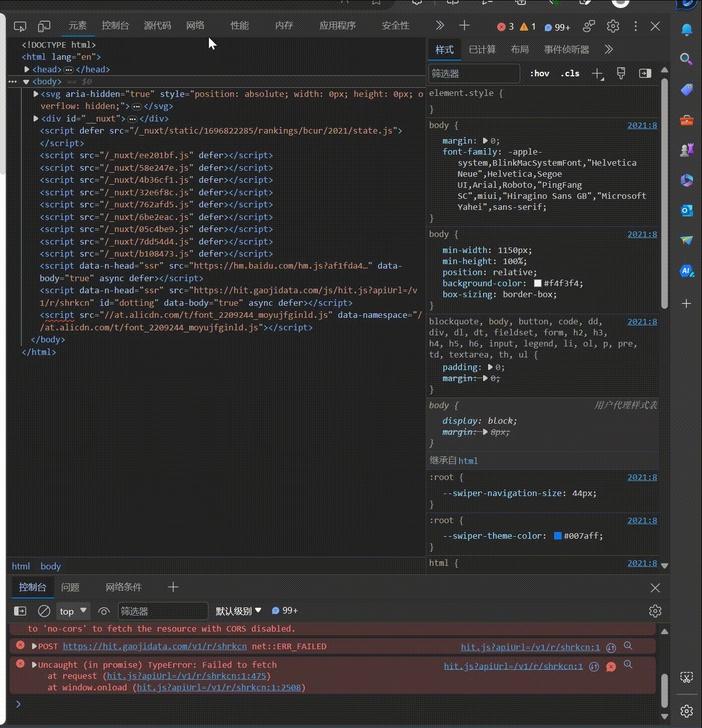The height and width of the screenshot is (728, 702).
Task: Expand the padding shorthand property
Action: coord(490,368)
